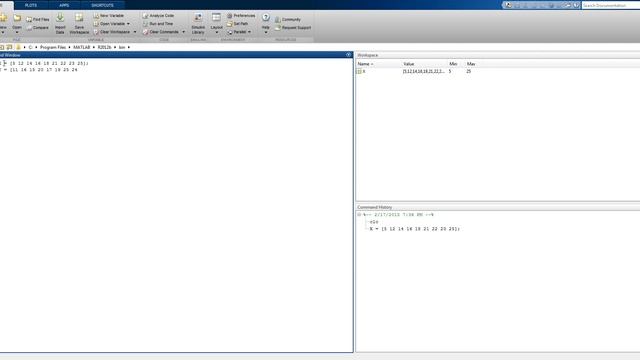
Task: Expand the Parallel dropdown arrow
Action: 249,32
